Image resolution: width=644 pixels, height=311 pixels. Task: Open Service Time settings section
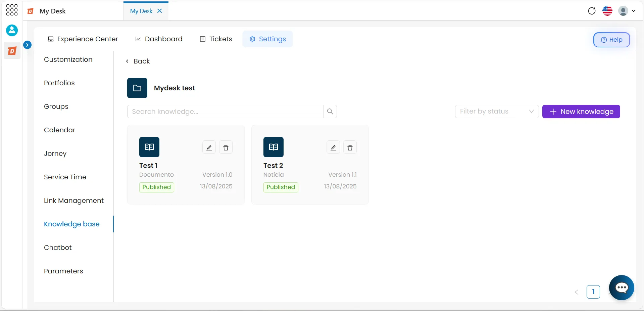tap(65, 177)
